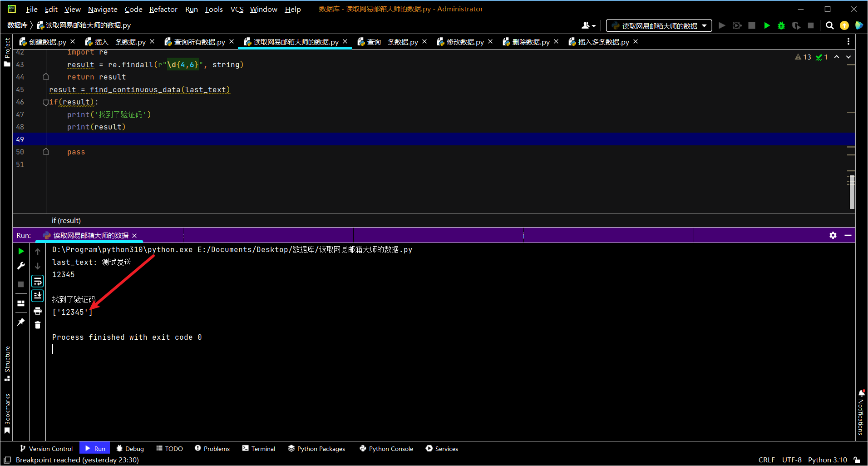This screenshot has height=466, width=868.
Task: Open the colorful Code With Me icon
Action: [859, 26]
